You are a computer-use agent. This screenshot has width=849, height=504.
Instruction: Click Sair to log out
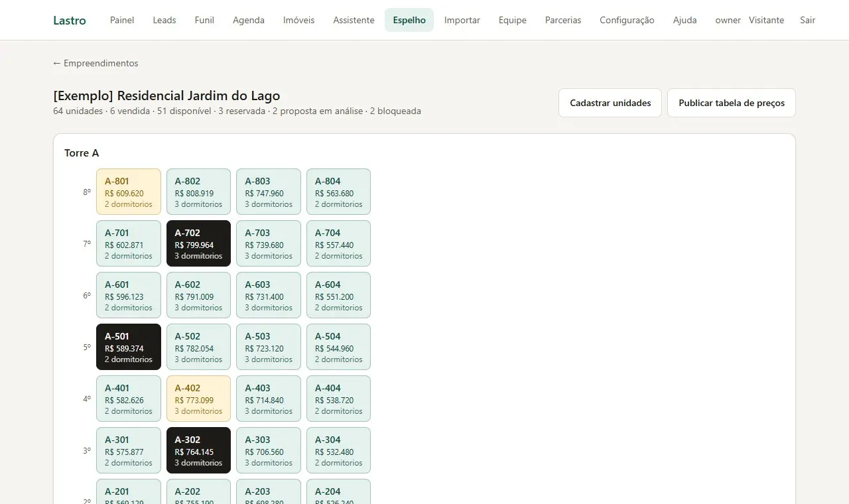(808, 20)
